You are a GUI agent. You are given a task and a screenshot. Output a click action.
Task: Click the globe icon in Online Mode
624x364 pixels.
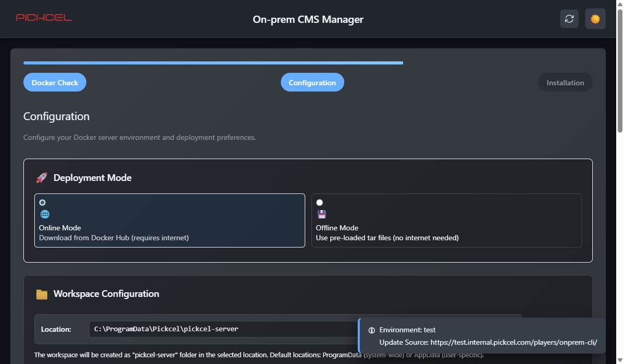pyautogui.click(x=45, y=214)
